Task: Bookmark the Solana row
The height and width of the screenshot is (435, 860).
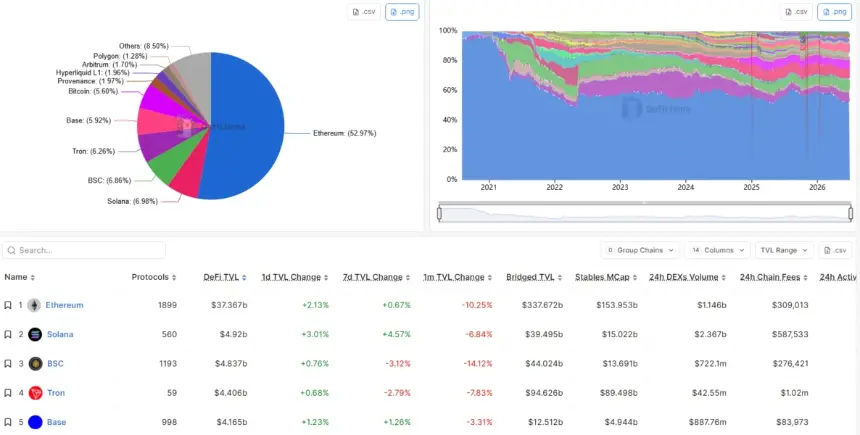Action: [8, 335]
